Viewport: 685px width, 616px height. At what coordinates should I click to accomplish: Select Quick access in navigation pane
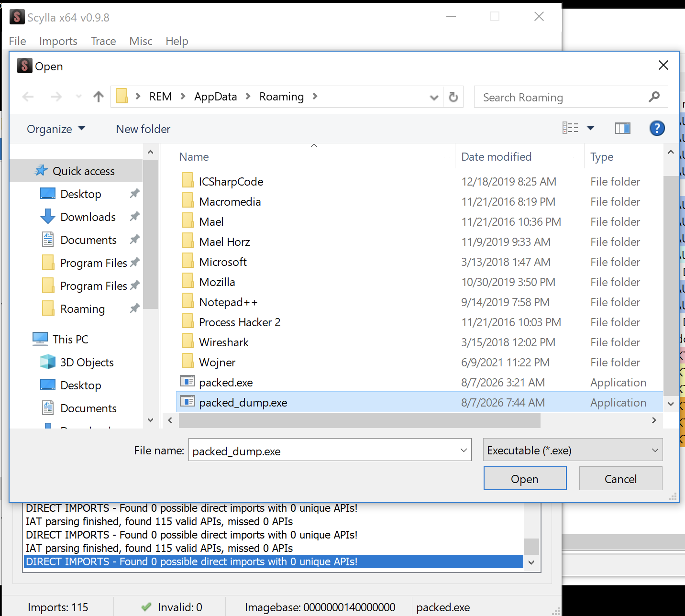click(77, 171)
